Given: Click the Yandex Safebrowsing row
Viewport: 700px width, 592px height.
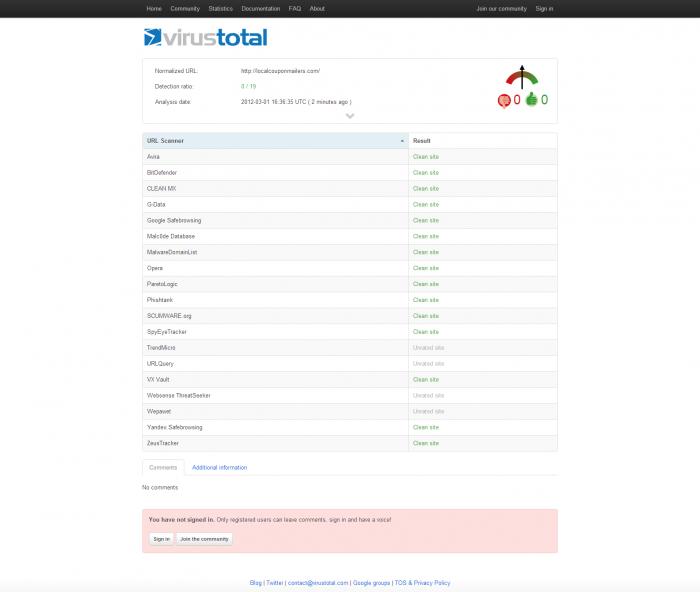Looking at the screenshot, I should point(350,428).
